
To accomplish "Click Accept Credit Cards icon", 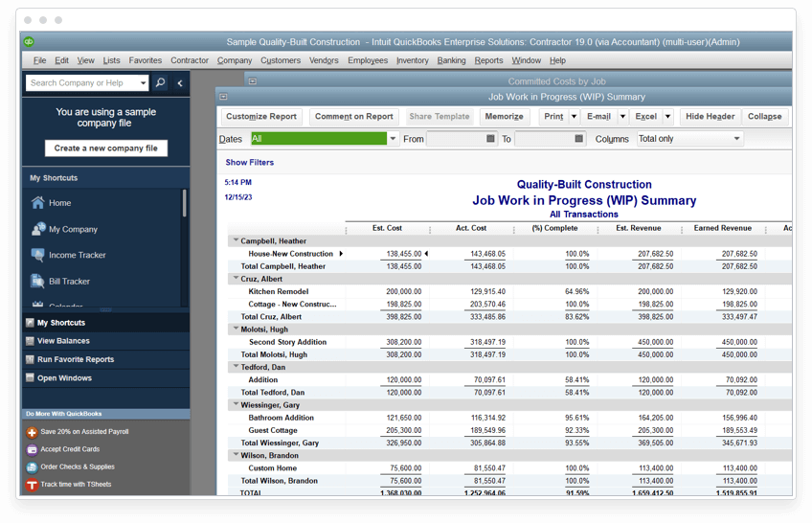I will coord(32,449).
